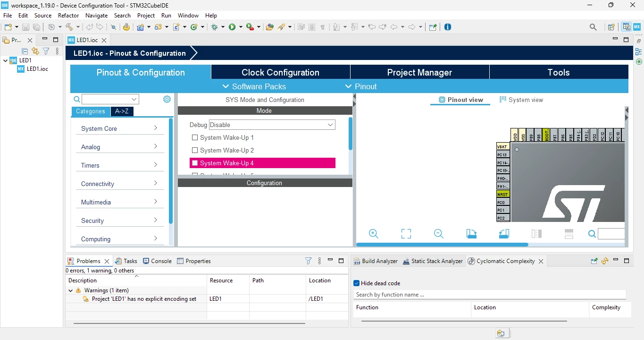Switch to the Static Stack Analyzer tab
The image size is (644, 340).
(x=433, y=261)
